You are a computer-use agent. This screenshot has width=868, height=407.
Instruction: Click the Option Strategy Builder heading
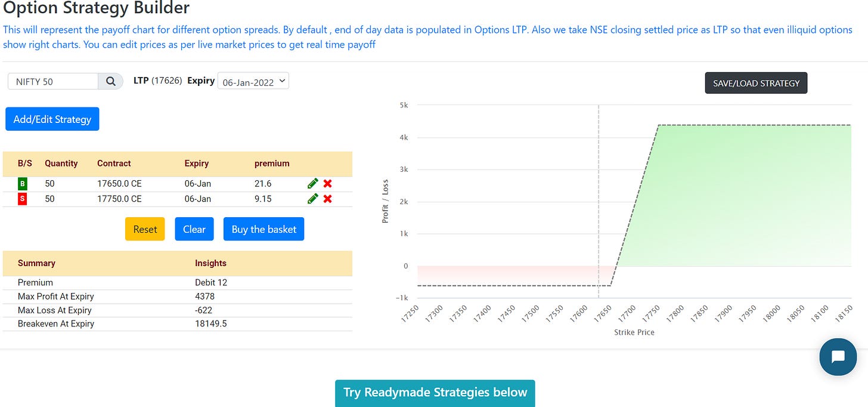pyautogui.click(x=97, y=8)
